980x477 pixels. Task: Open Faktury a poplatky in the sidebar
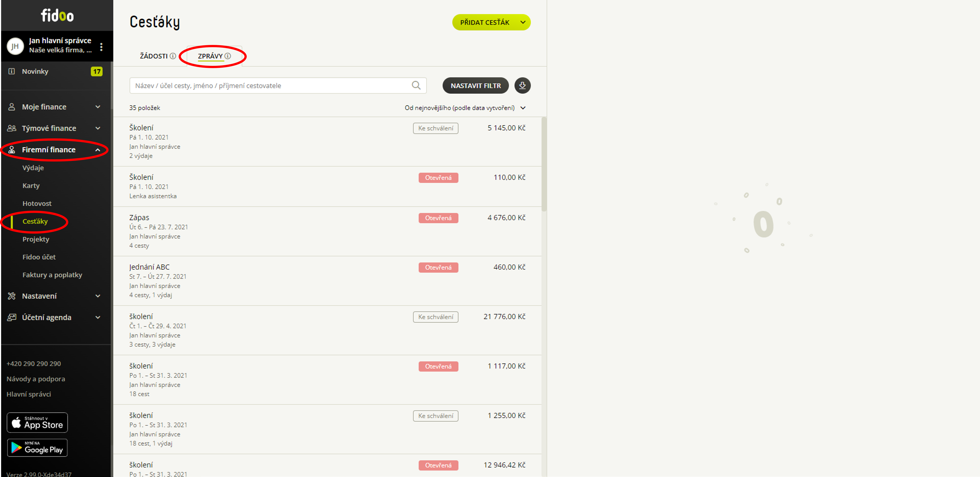(52, 275)
